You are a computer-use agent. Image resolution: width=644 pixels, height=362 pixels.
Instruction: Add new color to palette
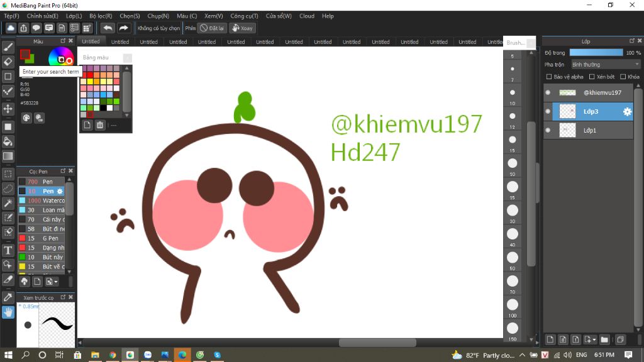(x=87, y=125)
